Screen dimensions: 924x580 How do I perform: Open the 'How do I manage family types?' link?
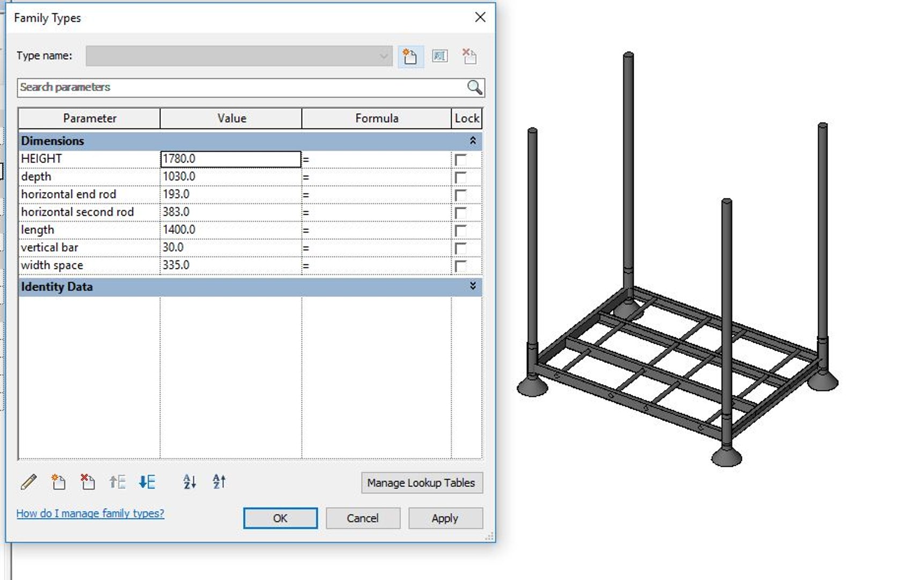coord(90,513)
